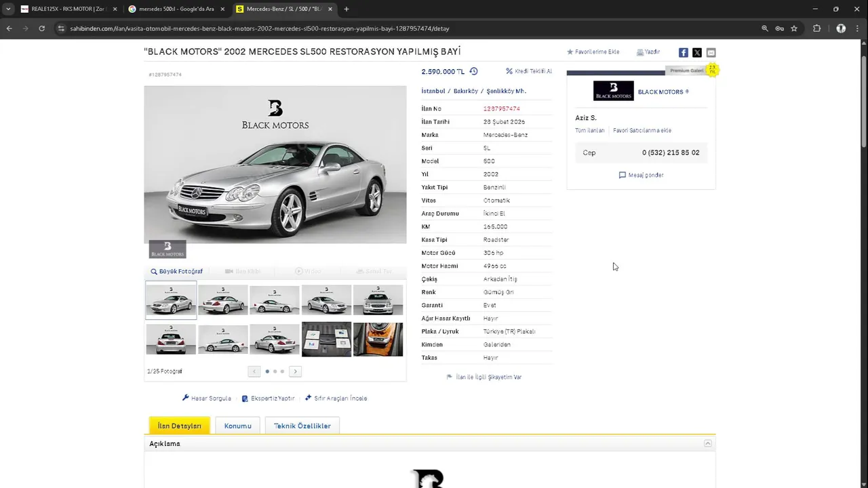Click password manager key icon

[780, 28]
